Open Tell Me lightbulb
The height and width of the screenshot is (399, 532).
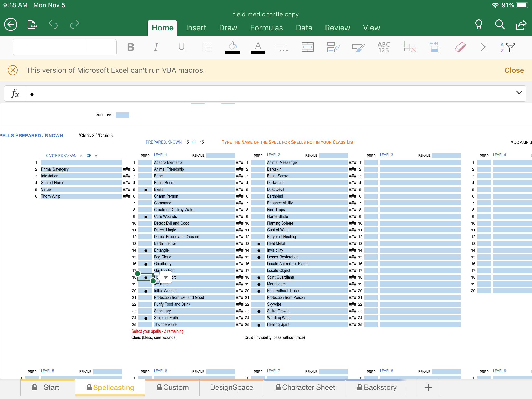[x=478, y=25]
